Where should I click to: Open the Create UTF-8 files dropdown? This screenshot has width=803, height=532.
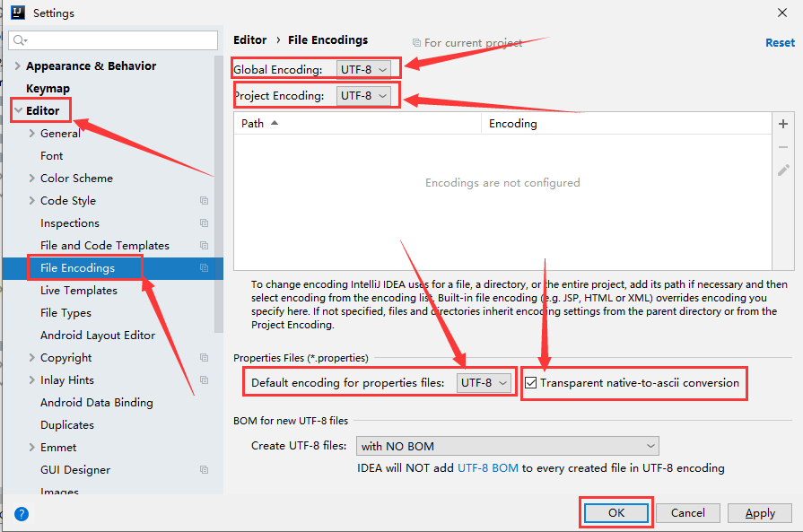pyautogui.click(x=508, y=446)
